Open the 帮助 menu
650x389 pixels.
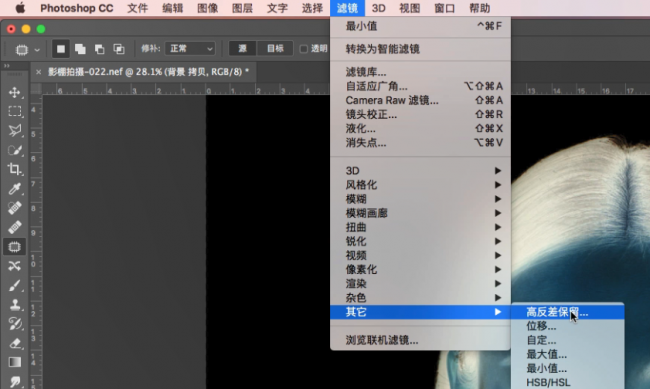click(480, 8)
